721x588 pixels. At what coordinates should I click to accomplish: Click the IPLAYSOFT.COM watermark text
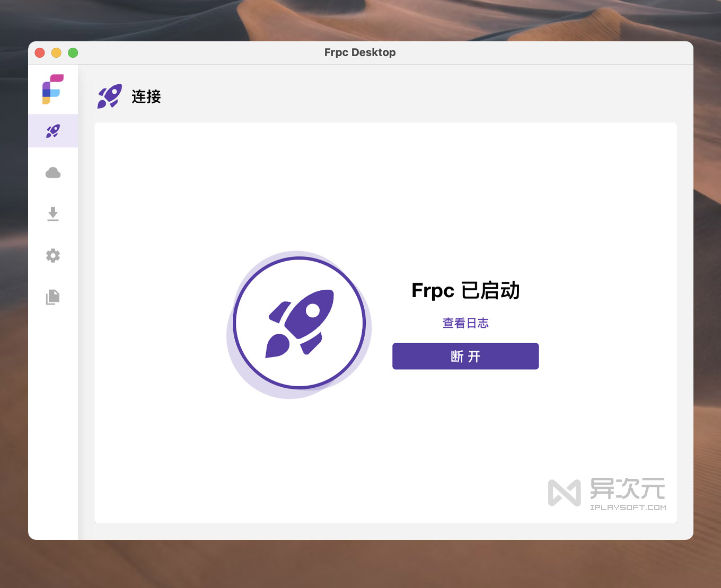click(x=628, y=507)
